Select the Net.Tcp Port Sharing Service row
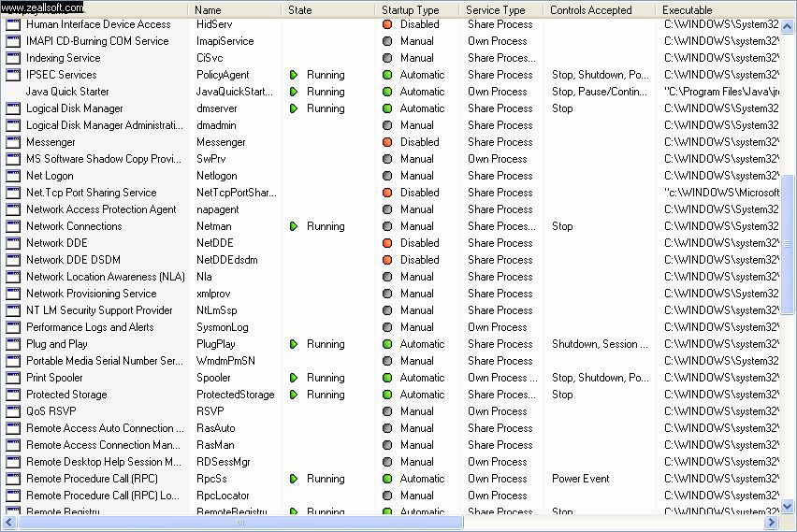 point(390,193)
